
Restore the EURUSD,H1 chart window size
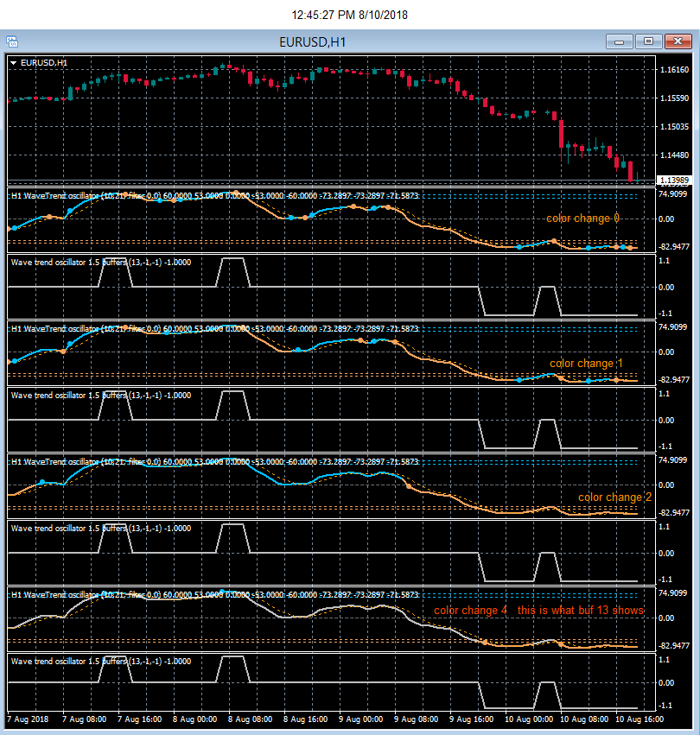648,41
